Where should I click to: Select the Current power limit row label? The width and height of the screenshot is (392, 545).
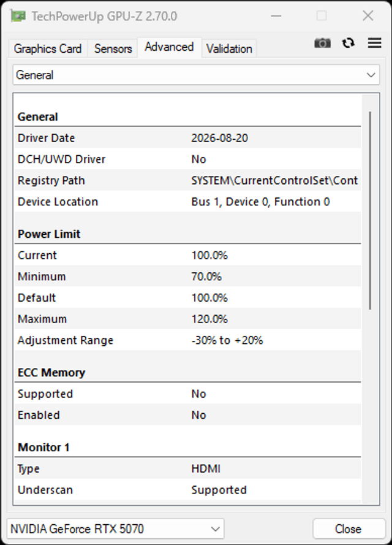[37, 255]
